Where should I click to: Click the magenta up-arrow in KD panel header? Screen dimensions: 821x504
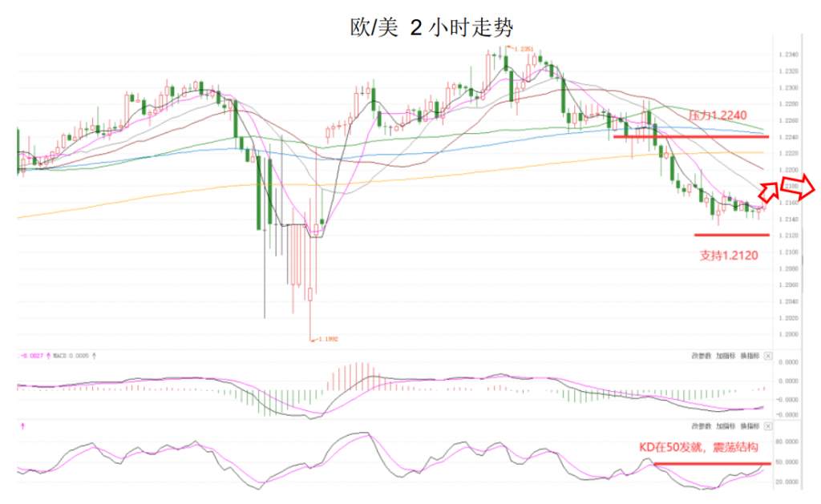pyautogui.click(x=22, y=426)
